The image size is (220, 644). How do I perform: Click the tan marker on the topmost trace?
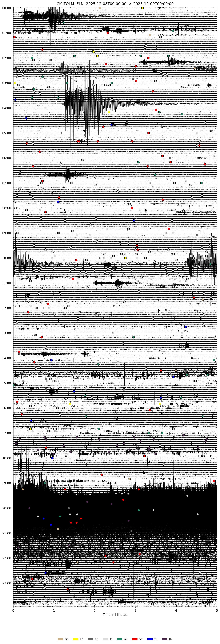[100, 8]
